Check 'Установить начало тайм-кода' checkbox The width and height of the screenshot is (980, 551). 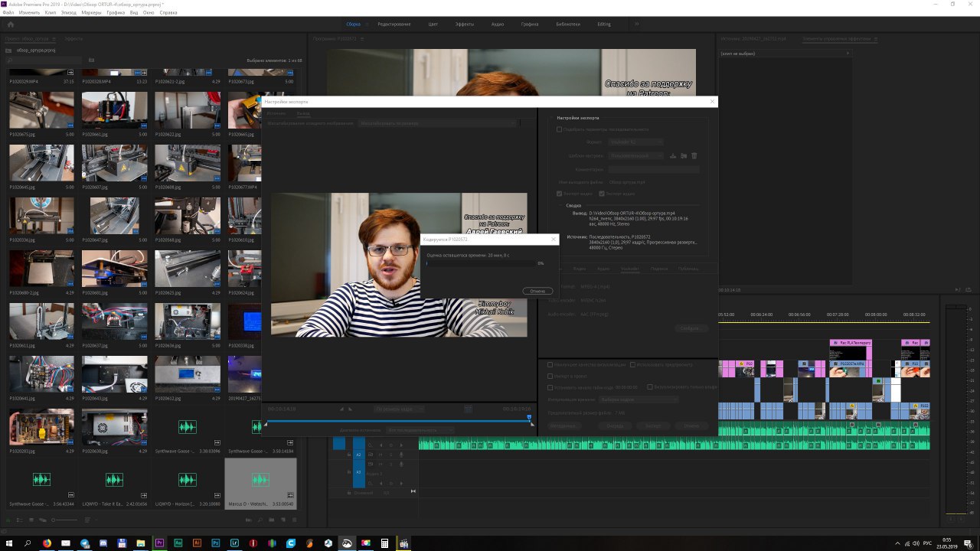[x=550, y=387]
